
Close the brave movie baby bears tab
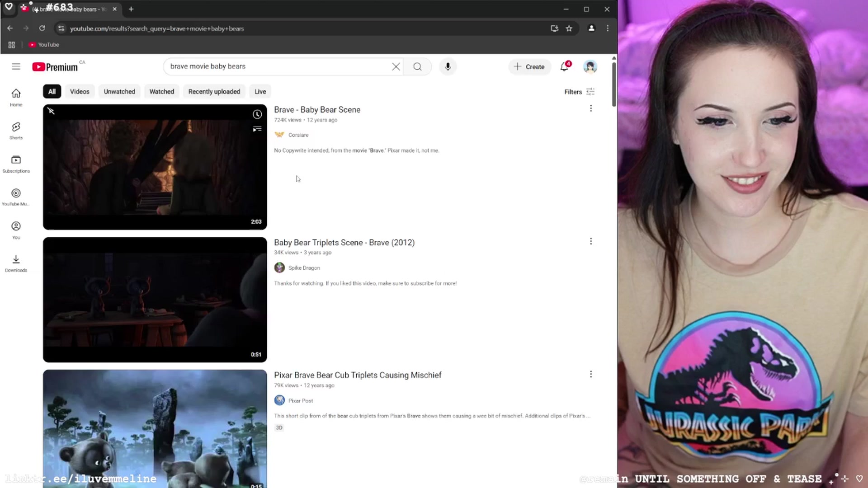[x=114, y=9]
